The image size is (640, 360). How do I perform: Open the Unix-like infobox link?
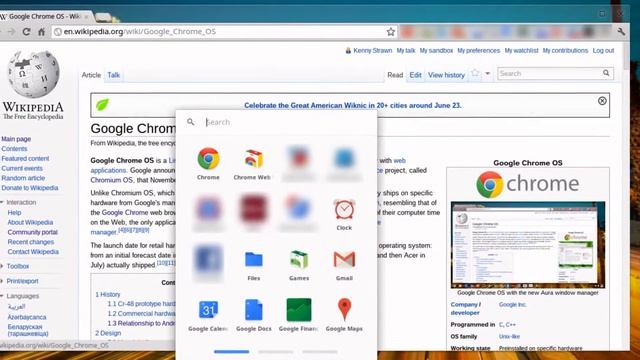[509, 336]
